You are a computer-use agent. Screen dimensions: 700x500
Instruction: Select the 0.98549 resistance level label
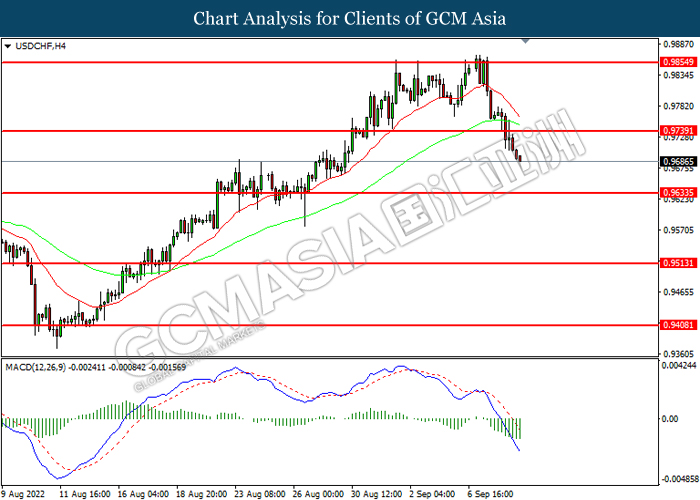[x=679, y=62]
